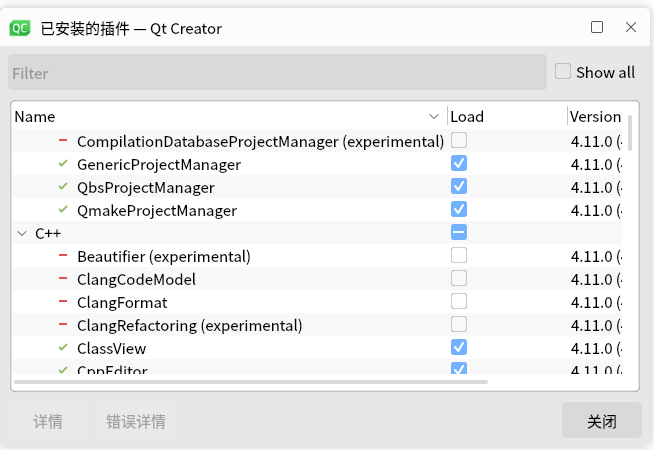Screen dimensions: 654x450
Task: Uncheck Load for CppEditor
Action: [459, 368]
